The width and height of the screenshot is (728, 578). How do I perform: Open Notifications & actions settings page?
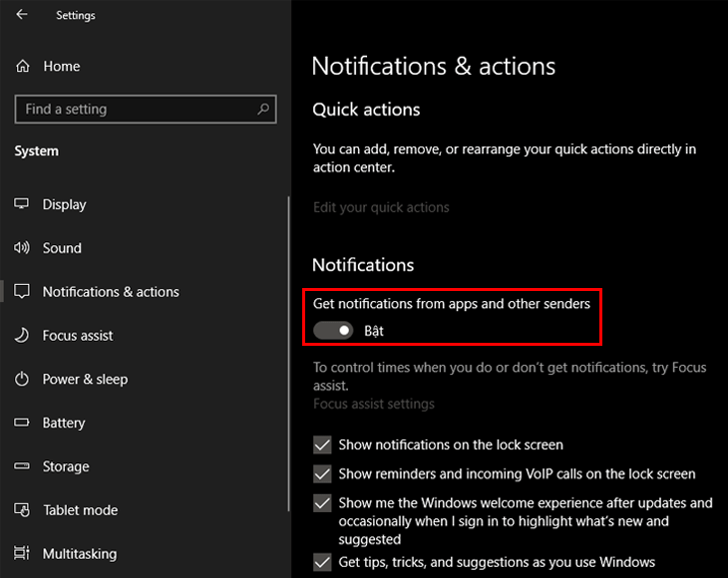(x=111, y=292)
